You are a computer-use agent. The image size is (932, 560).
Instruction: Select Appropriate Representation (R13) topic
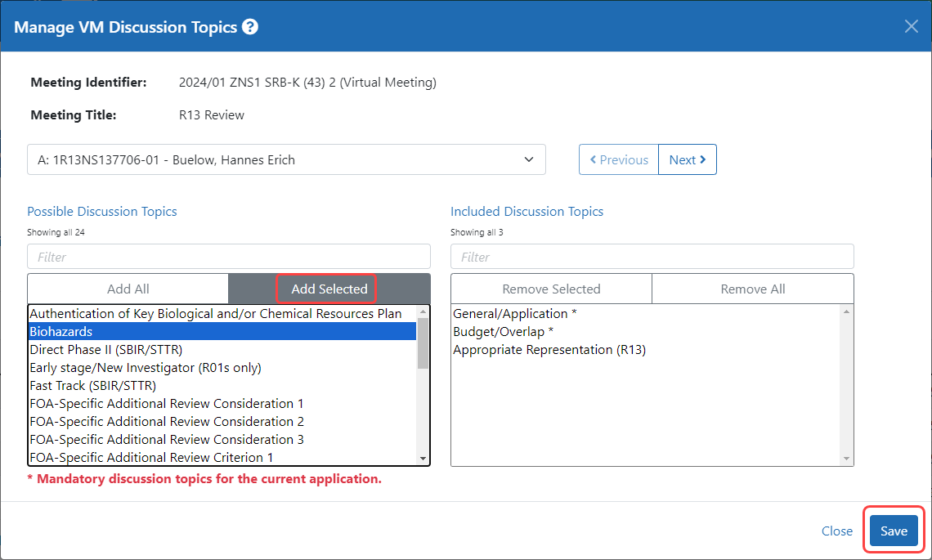point(646,350)
